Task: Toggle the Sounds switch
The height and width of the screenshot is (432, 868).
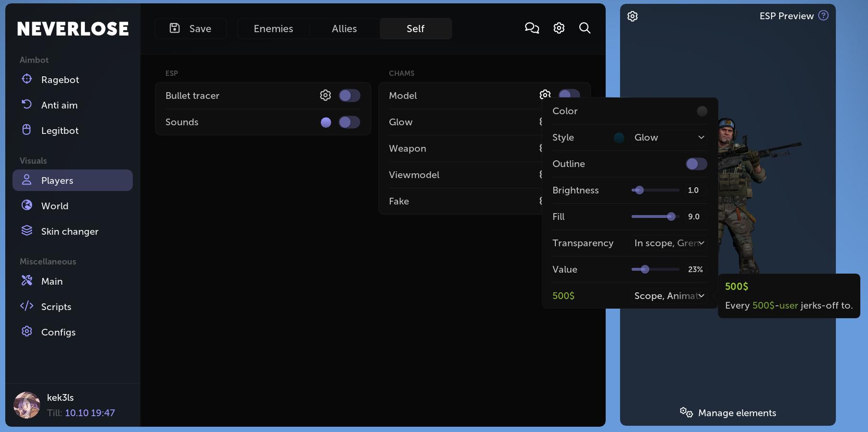Action: point(349,122)
